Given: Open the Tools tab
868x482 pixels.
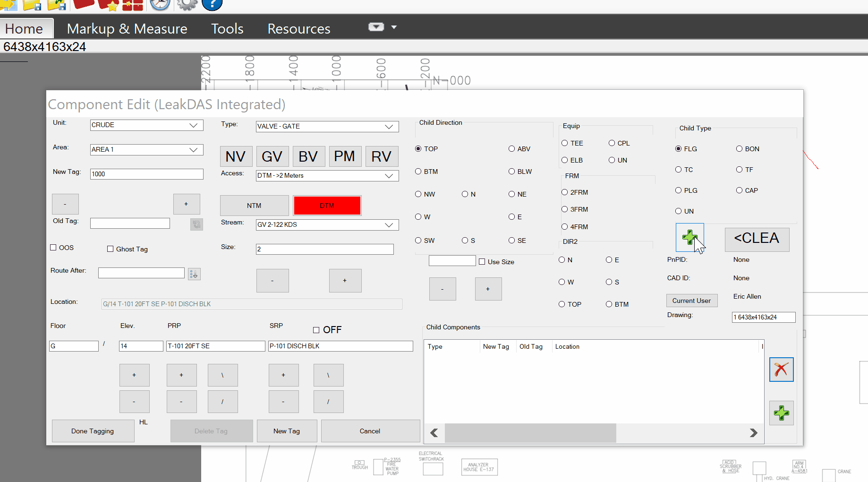Looking at the screenshot, I should (227, 29).
